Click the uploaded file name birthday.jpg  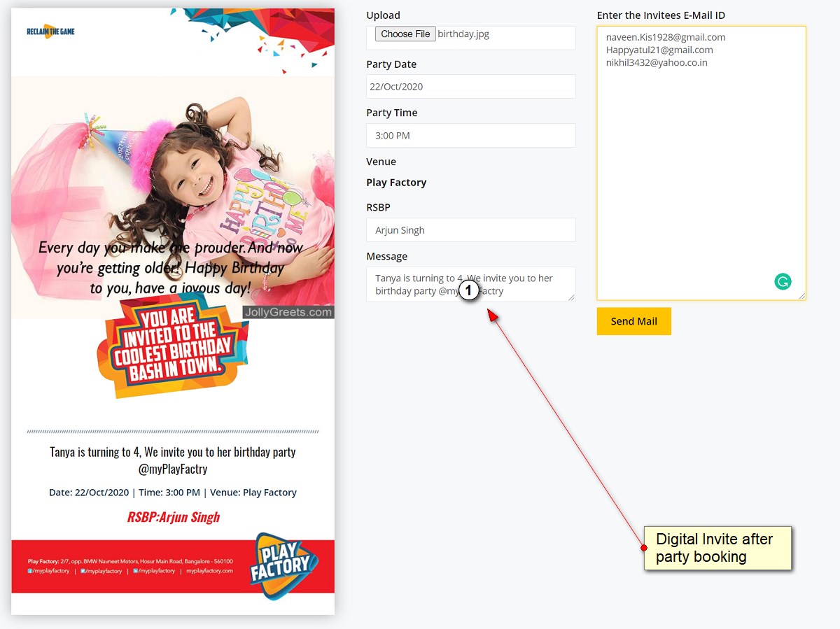pyautogui.click(x=463, y=34)
